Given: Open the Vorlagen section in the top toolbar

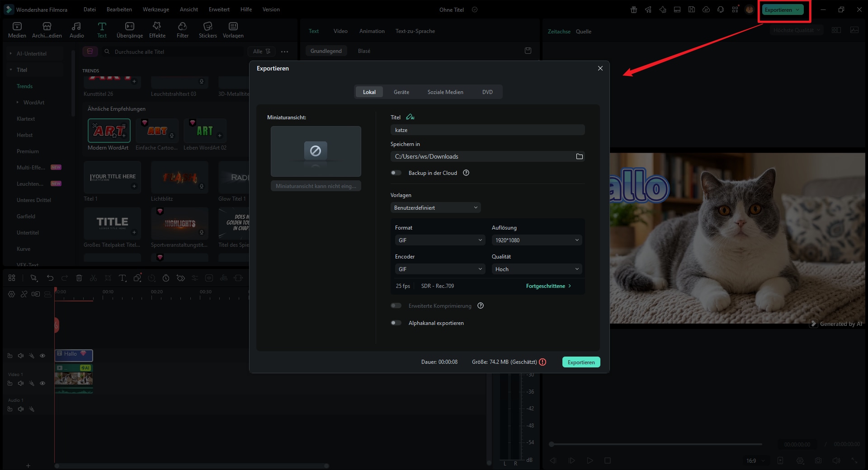Looking at the screenshot, I should pos(233,30).
